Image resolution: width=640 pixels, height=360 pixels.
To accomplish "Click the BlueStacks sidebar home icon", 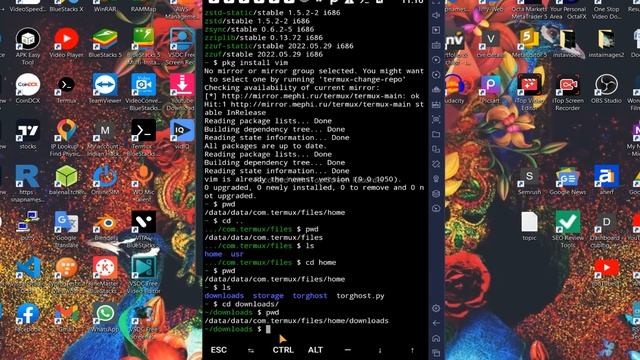I will coord(436,338).
